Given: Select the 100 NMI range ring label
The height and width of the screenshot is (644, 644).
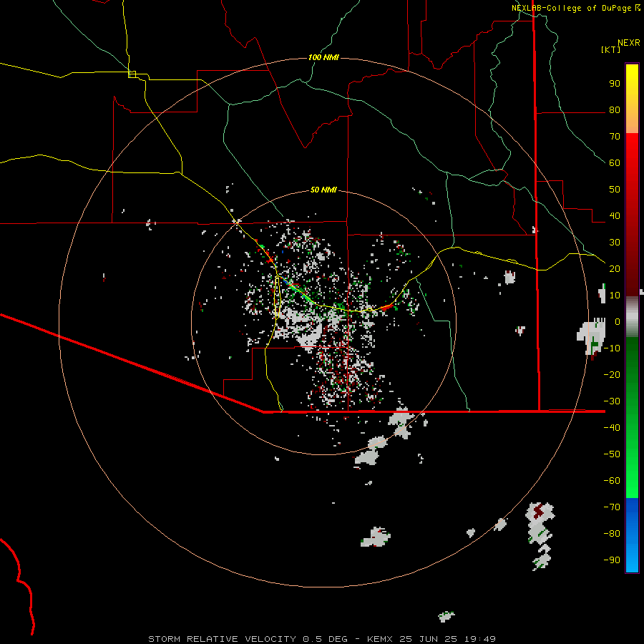Looking at the screenshot, I should pyautogui.click(x=323, y=57).
